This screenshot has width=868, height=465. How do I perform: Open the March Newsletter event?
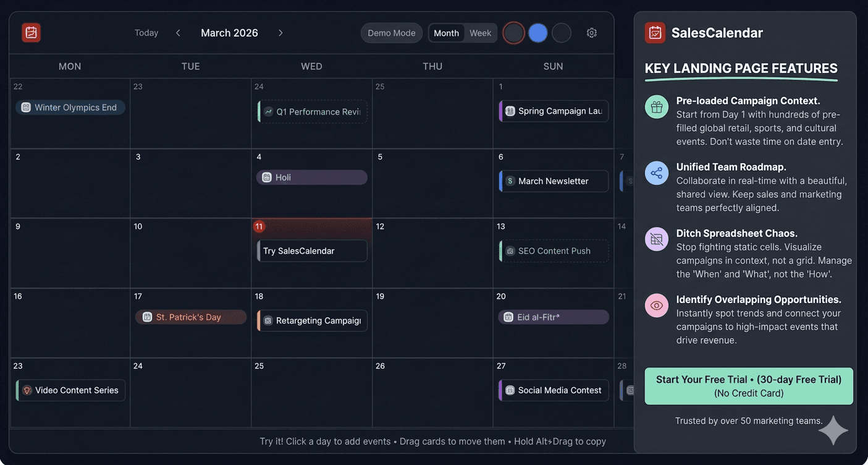coord(554,181)
